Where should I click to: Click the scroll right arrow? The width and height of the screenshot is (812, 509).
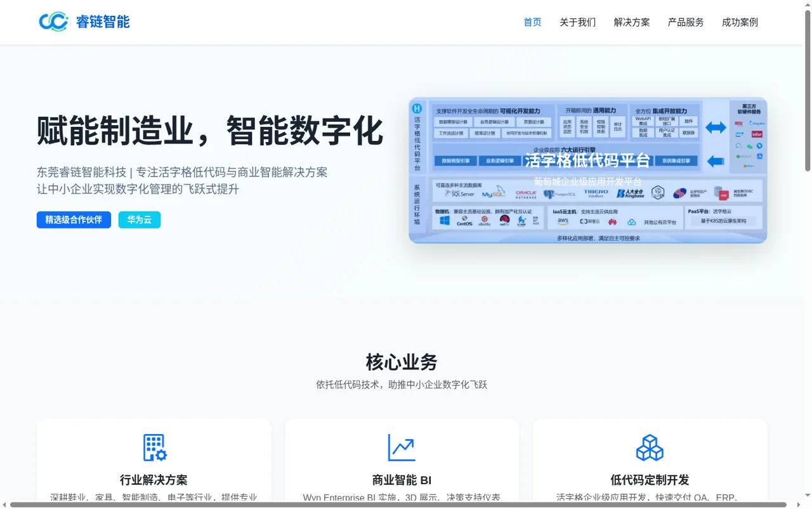799,505
